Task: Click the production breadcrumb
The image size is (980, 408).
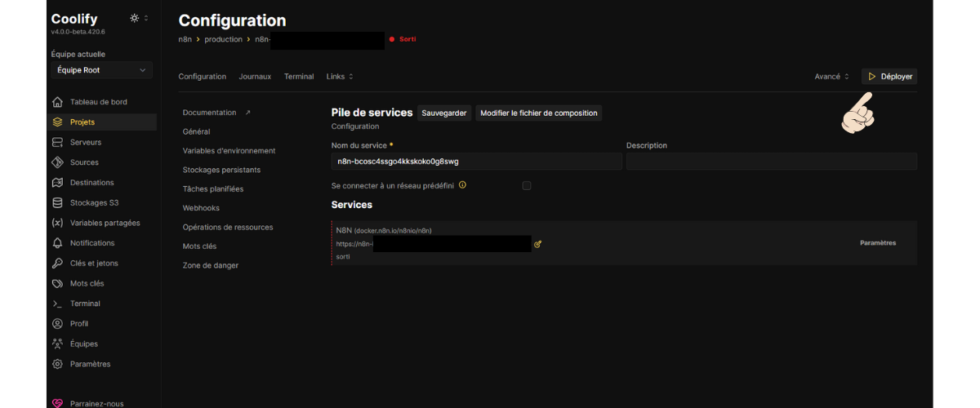Action: coord(223,39)
